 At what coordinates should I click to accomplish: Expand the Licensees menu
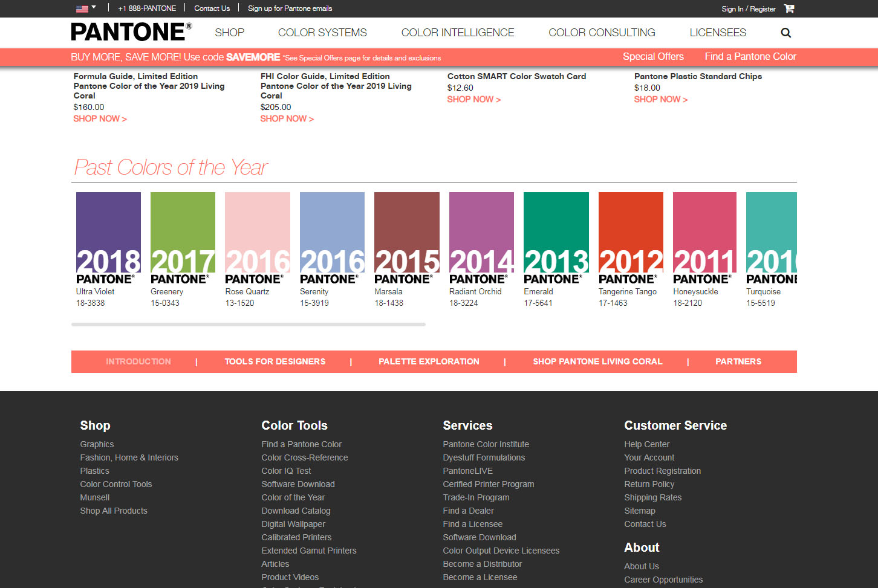(718, 33)
